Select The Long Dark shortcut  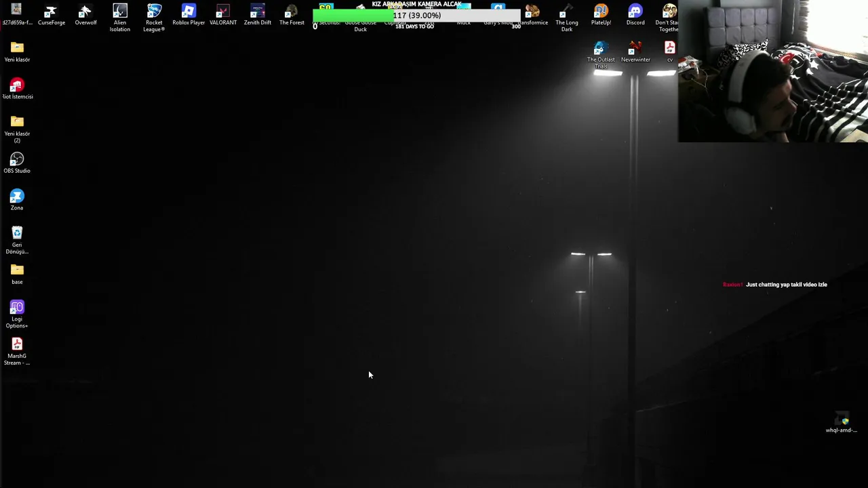click(567, 18)
